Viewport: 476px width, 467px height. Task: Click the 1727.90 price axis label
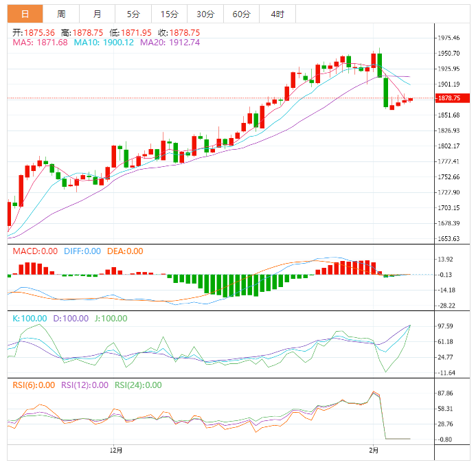tap(449, 192)
